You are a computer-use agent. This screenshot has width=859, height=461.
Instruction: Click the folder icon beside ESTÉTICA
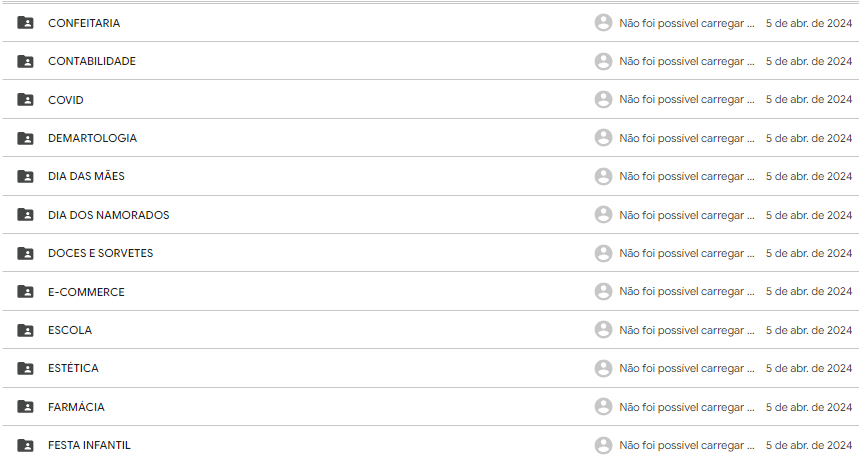click(25, 368)
